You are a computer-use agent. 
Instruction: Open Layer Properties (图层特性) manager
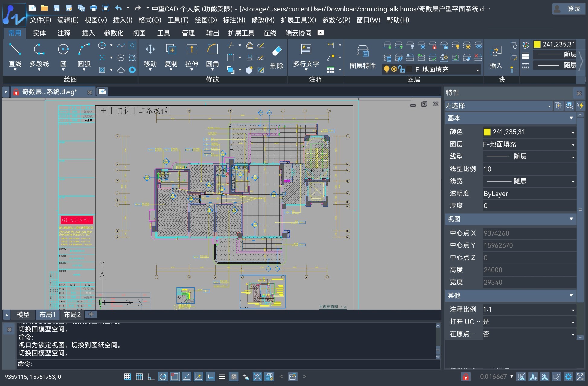(x=363, y=57)
